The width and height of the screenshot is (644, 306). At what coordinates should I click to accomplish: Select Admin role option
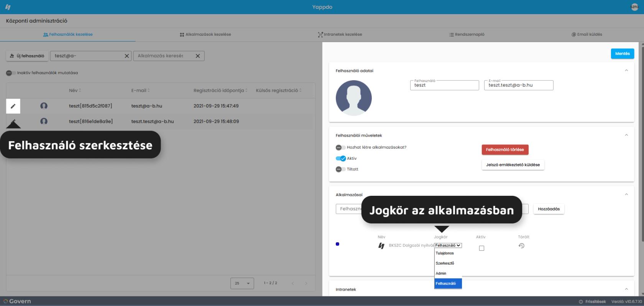[x=448, y=273]
